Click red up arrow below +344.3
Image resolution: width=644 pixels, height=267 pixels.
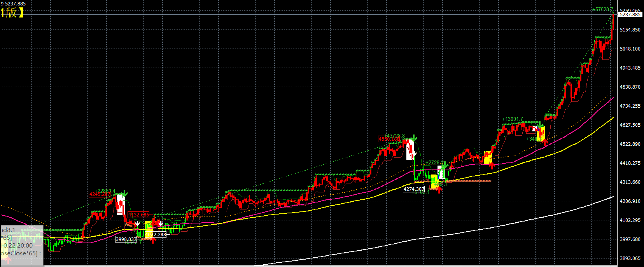coord(545,142)
